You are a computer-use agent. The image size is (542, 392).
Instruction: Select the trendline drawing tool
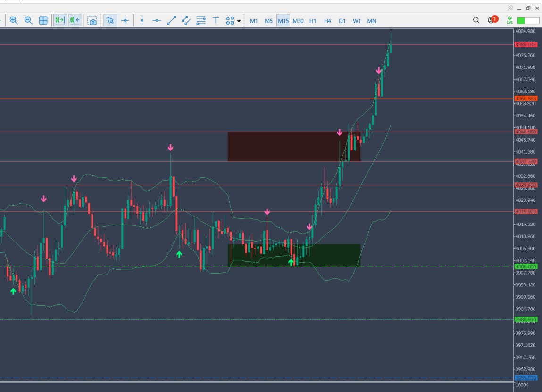tap(171, 21)
